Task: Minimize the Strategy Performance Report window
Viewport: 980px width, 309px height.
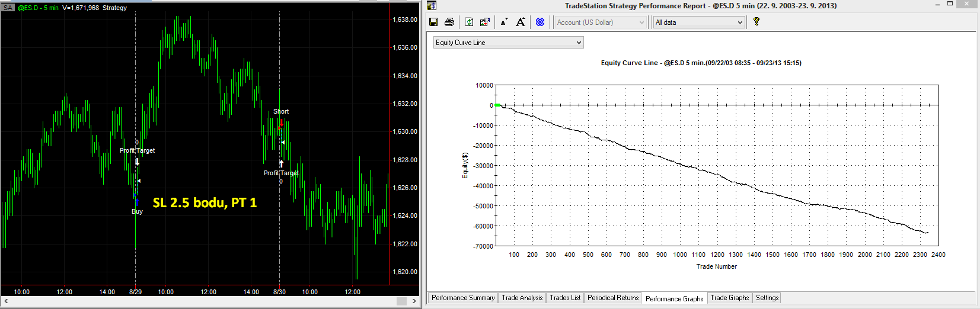Action: point(937,4)
